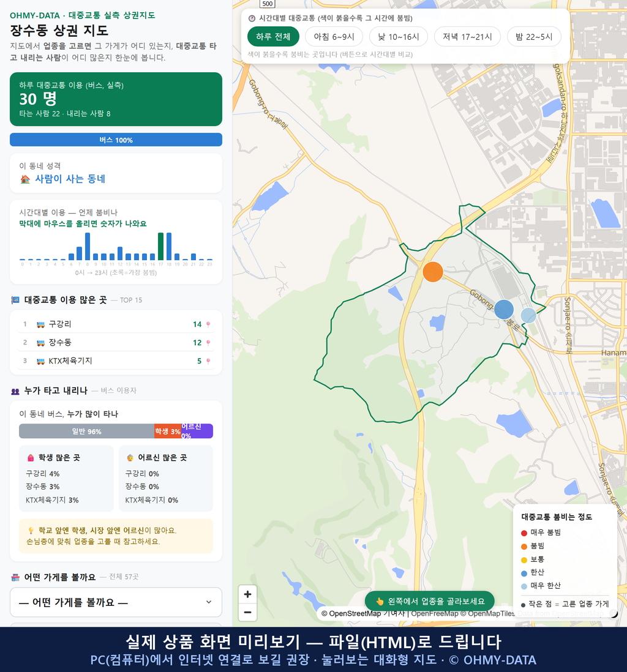Viewport: 627px width, 672px height.
Task: Click the orange 학생 3% bar segment
Action: [168, 431]
